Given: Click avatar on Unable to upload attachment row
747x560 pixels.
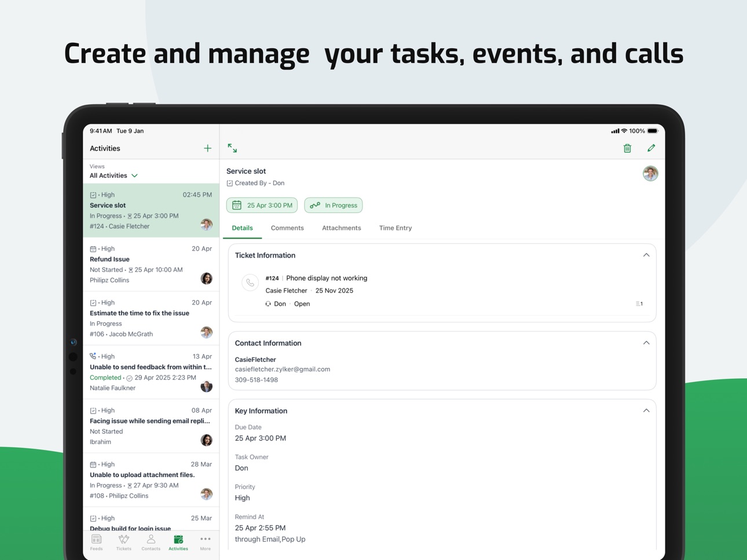Looking at the screenshot, I should point(206,494).
